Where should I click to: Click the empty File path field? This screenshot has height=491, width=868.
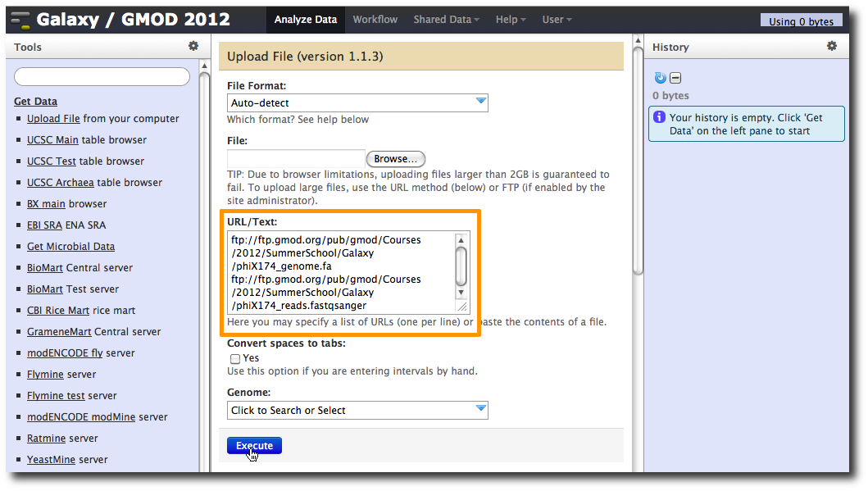coord(296,159)
